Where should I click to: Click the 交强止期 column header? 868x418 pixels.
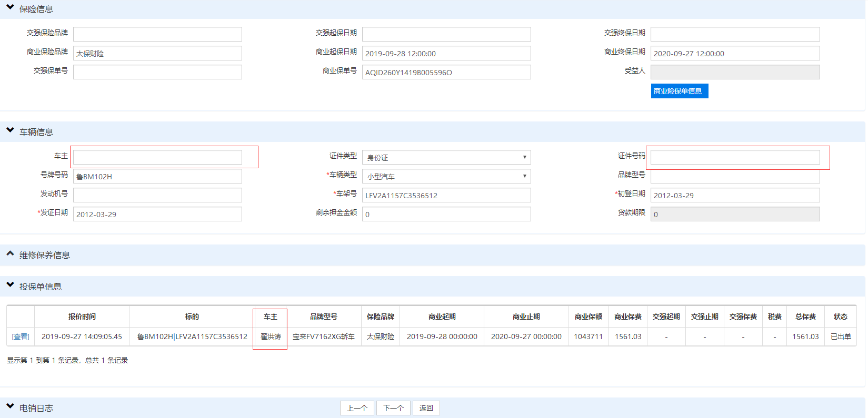point(705,317)
